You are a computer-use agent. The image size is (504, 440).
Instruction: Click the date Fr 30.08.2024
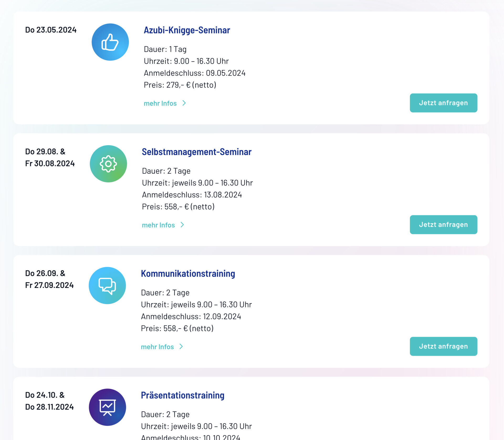click(x=50, y=163)
